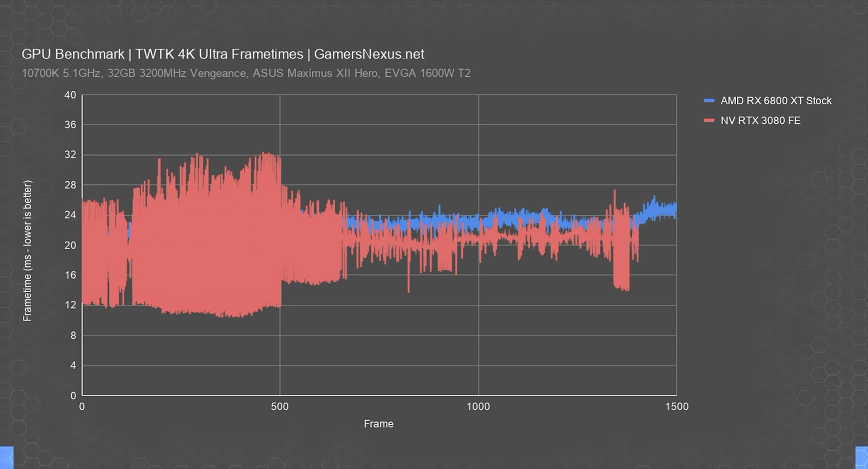Screen dimensions: 868x469
Task: Click the red NV RTX 3080 FE legend swatch
Action: pos(709,121)
